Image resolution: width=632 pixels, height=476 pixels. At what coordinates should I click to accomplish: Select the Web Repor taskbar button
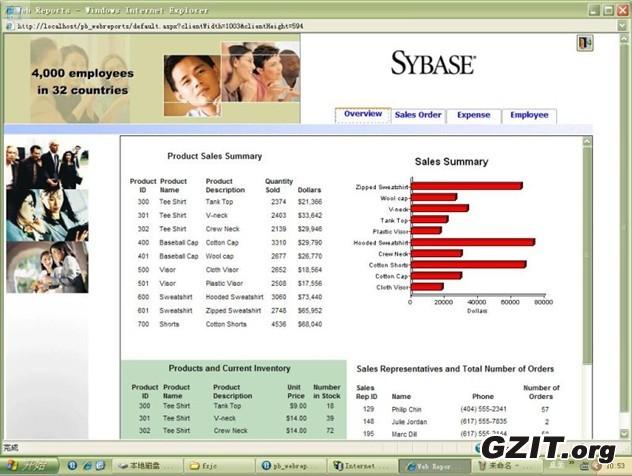[x=434, y=466]
